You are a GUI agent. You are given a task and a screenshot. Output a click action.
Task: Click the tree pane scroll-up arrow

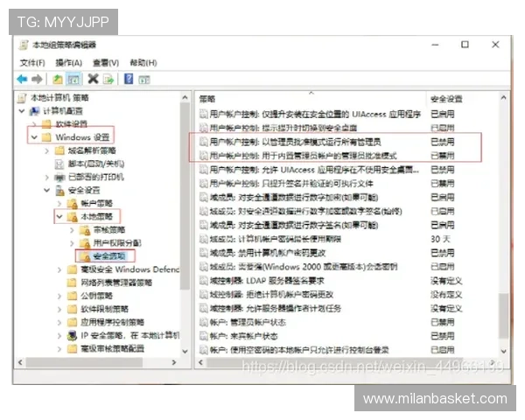185,97
